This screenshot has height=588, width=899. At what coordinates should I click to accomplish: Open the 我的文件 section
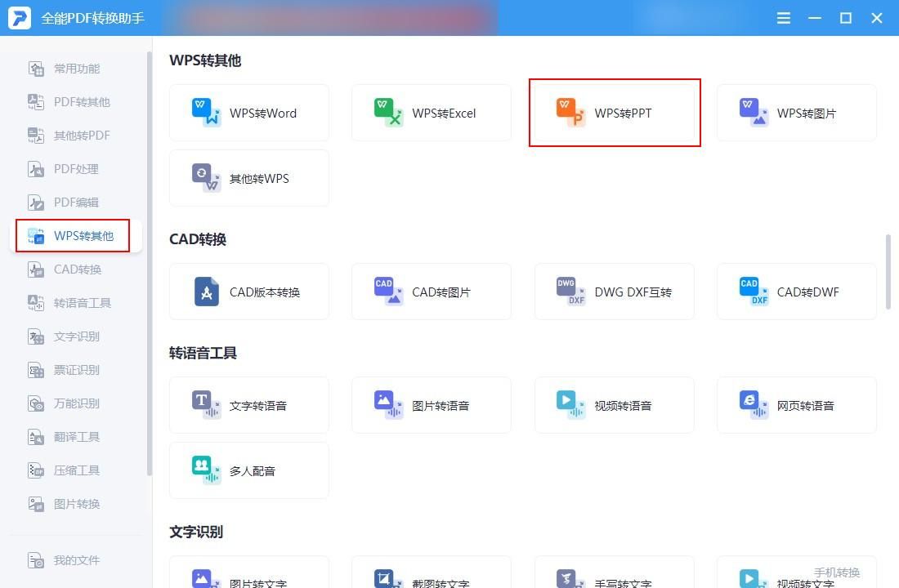tap(72, 560)
